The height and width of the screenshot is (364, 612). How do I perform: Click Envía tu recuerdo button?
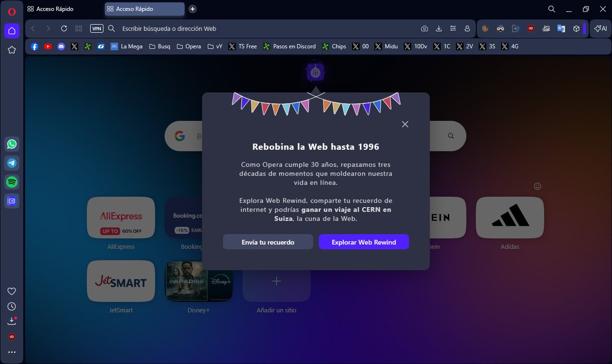(268, 242)
